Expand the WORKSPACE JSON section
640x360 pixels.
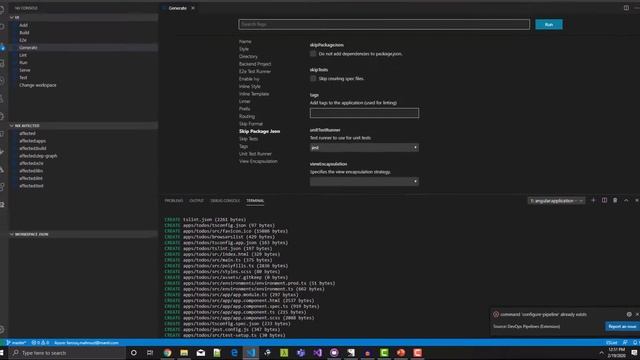point(84,234)
